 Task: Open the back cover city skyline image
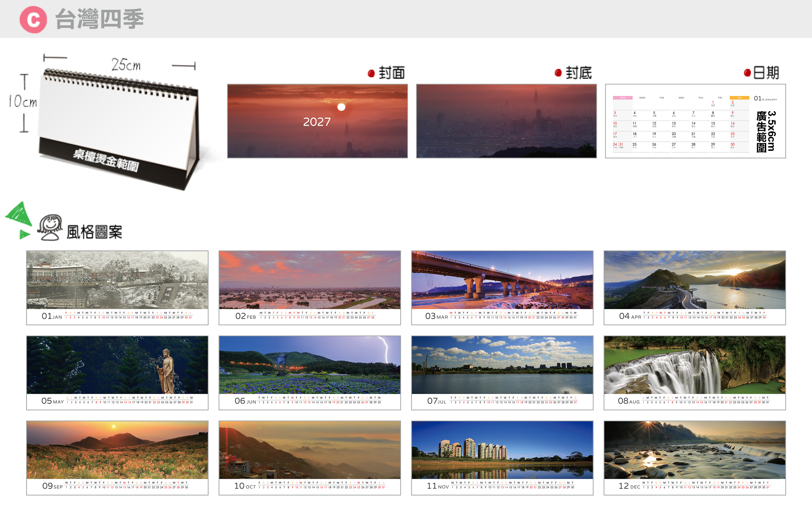(x=506, y=121)
